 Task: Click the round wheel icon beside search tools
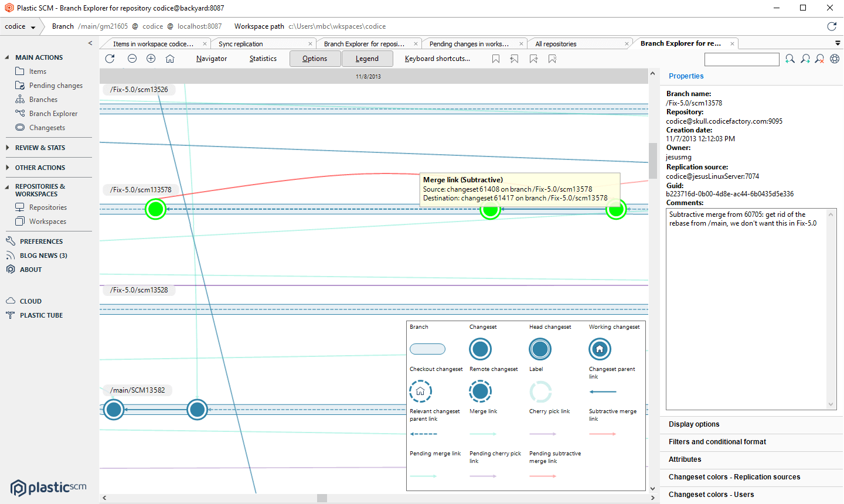[835, 59]
